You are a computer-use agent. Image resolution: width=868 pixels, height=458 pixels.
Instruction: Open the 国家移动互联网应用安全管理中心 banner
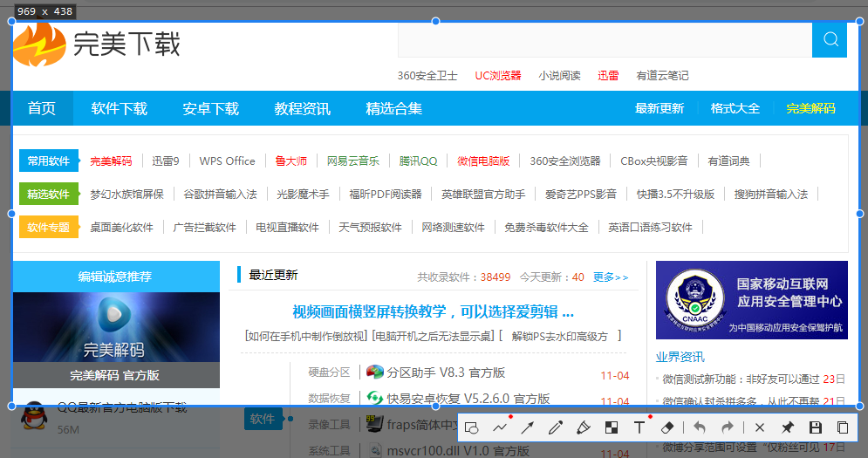point(751,299)
